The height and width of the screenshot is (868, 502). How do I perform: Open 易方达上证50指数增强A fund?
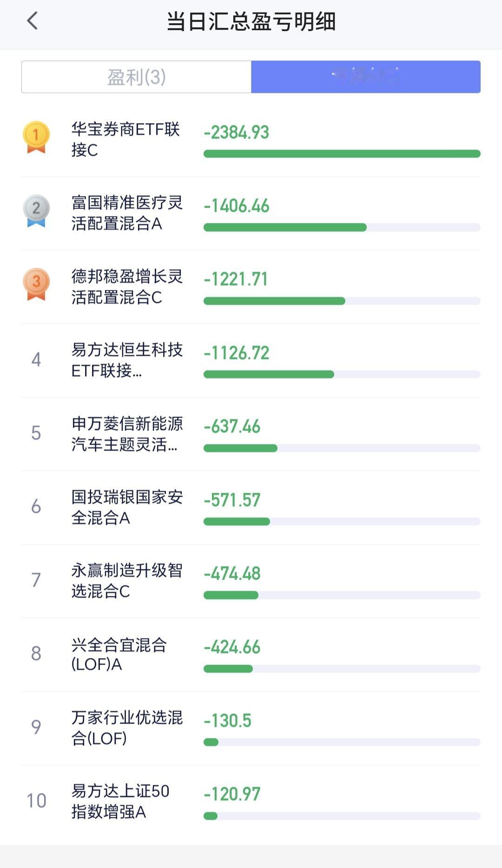click(251, 802)
